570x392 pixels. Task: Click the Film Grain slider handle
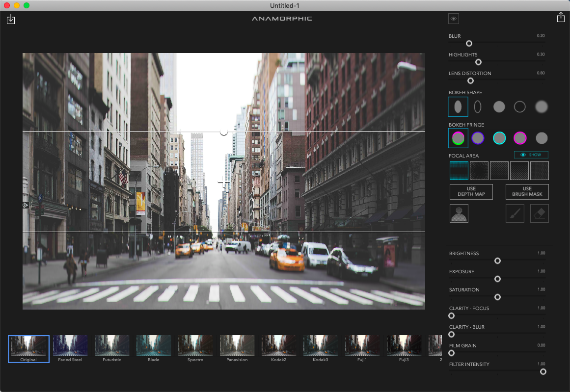pyautogui.click(x=452, y=353)
